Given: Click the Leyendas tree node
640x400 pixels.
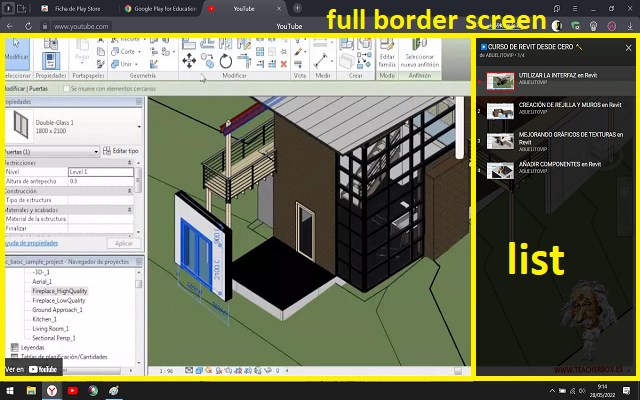Looking at the screenshot, I should point(32,347).
